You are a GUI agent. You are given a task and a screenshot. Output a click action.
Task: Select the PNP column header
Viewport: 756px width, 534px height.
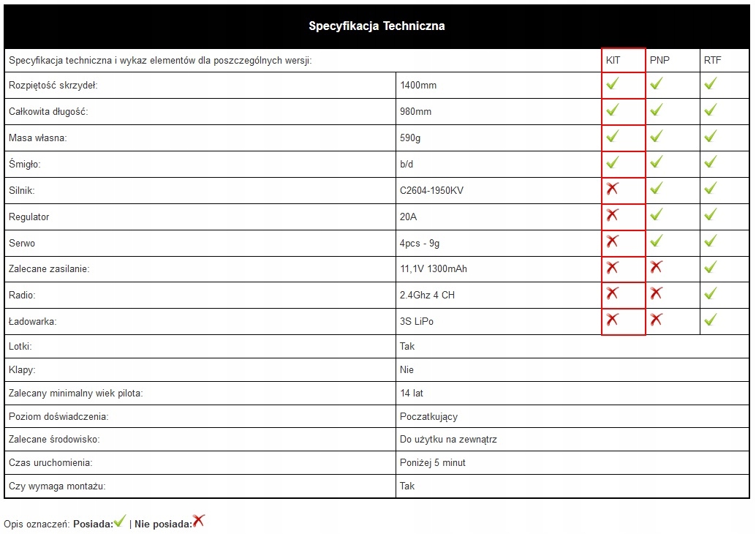coord(659,60)
